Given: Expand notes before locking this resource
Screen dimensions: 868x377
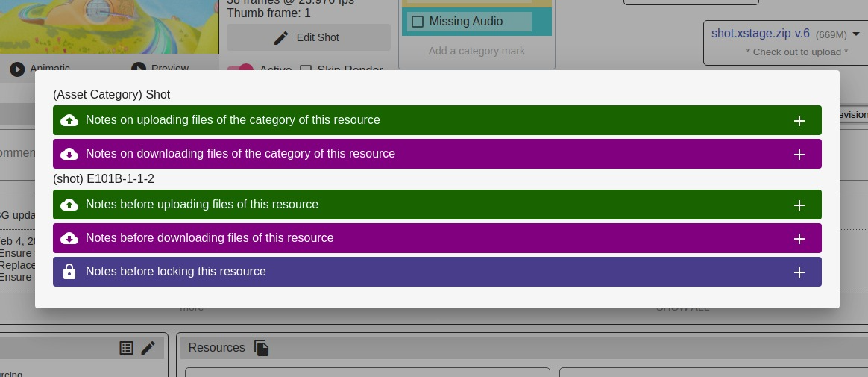Looking at the screenshot, I should tap(799, 272).
